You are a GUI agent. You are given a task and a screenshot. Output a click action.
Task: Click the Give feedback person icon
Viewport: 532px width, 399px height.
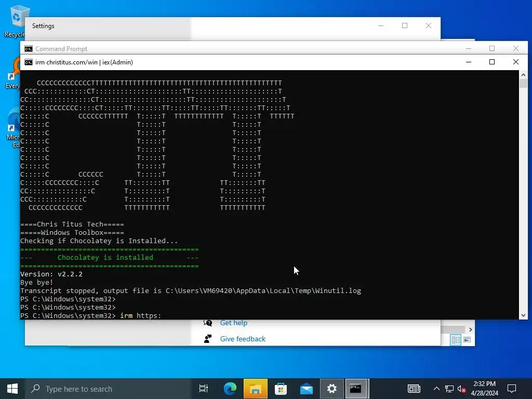pos(208,339)
